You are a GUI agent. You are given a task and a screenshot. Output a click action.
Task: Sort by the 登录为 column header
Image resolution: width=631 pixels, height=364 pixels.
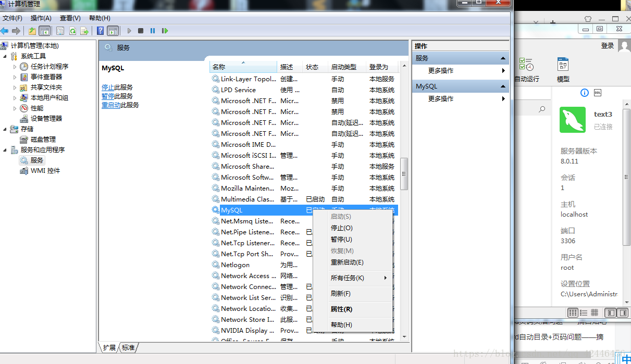382,67
